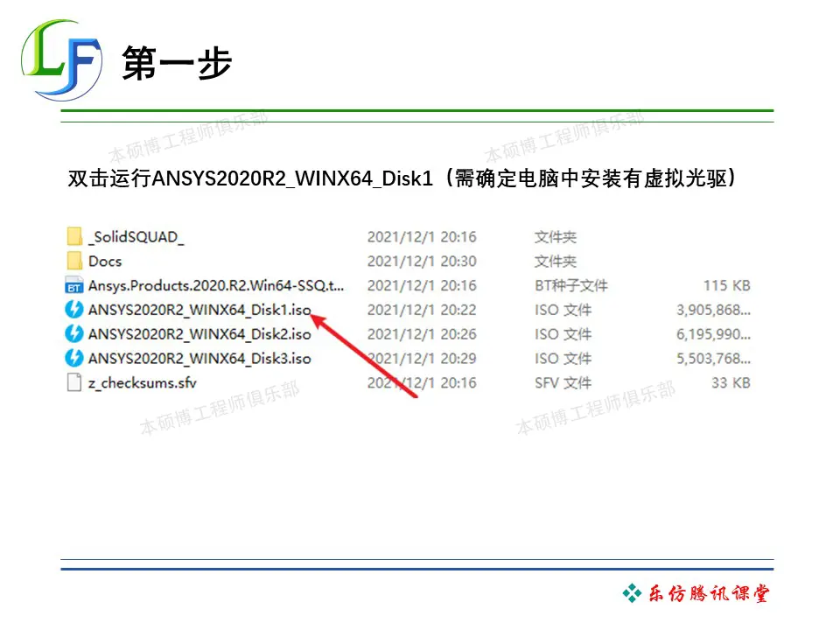Click the BT种子文件 type label
This screenshot has height=630, width=840.
[x=571, y=285]
